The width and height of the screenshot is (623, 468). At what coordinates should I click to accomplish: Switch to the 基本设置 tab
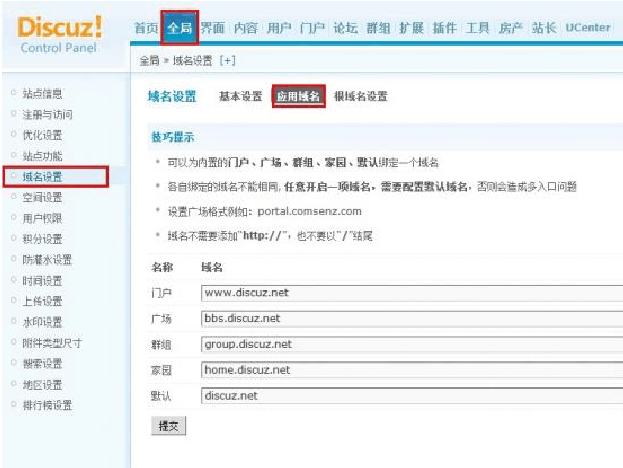coord(240,97)
